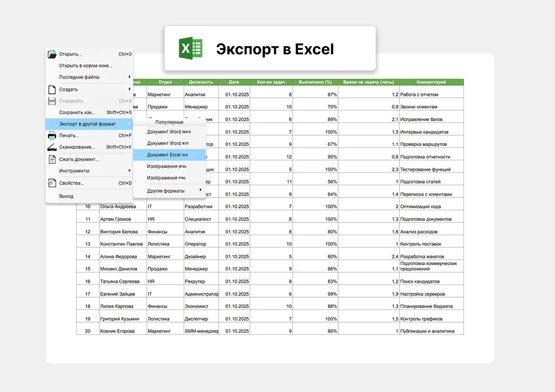This screenshot has height=392, width=555.
Task: Click the Комментарий column header
Action: coord(431,82)
